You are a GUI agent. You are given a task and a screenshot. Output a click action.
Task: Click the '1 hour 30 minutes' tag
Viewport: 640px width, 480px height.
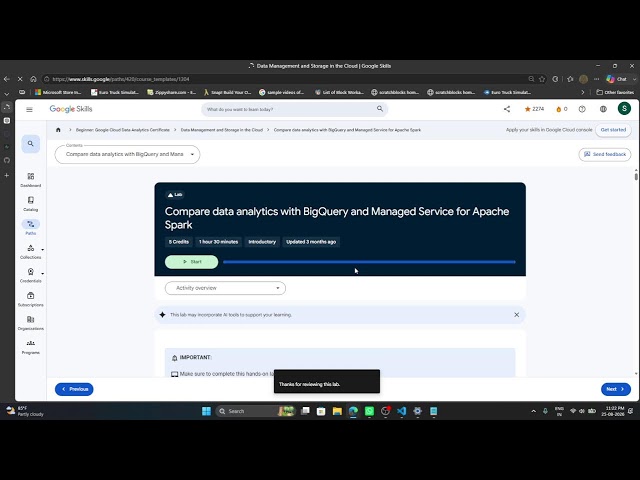[218, 242]
